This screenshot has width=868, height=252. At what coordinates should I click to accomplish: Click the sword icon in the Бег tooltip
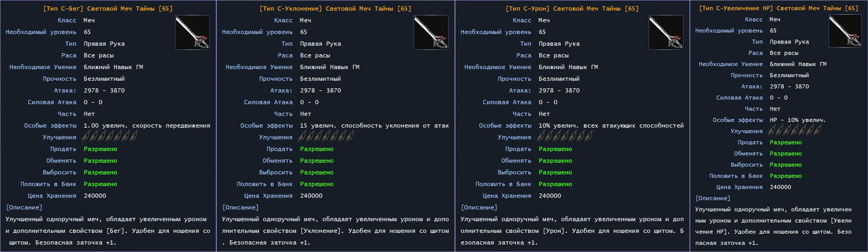[x=192, y=32]
